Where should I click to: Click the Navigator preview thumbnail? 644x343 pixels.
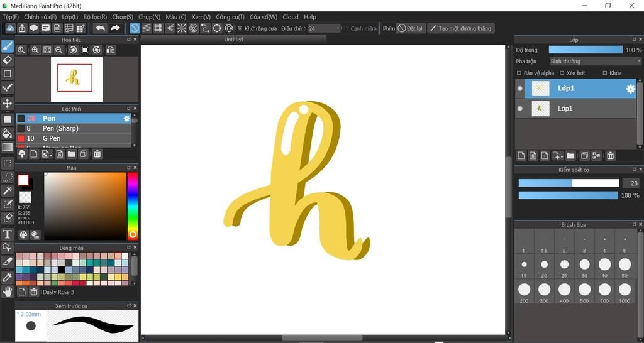pyautogui.click(x=77, y=79)
